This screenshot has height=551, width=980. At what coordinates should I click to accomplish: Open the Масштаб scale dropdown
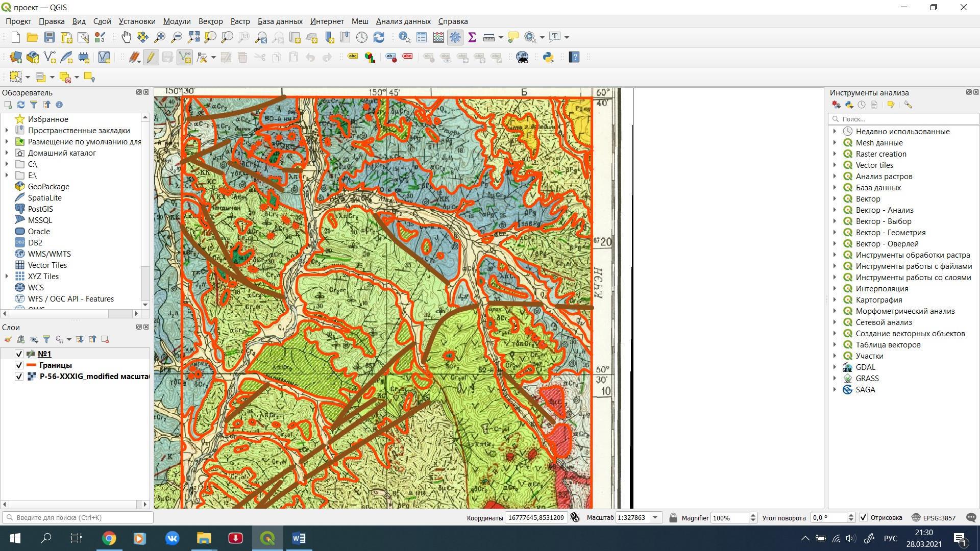coord(655,517)
